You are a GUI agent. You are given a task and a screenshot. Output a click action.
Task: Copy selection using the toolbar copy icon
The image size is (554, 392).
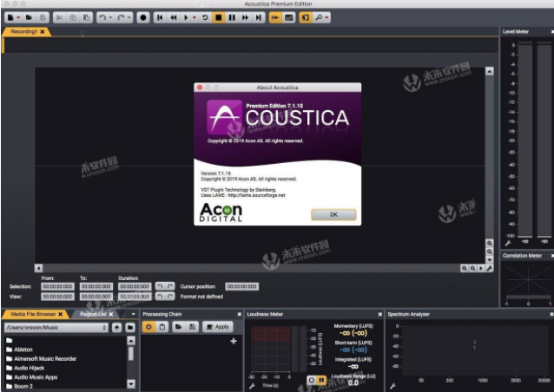pyautogui.click(x=73, y=17)
